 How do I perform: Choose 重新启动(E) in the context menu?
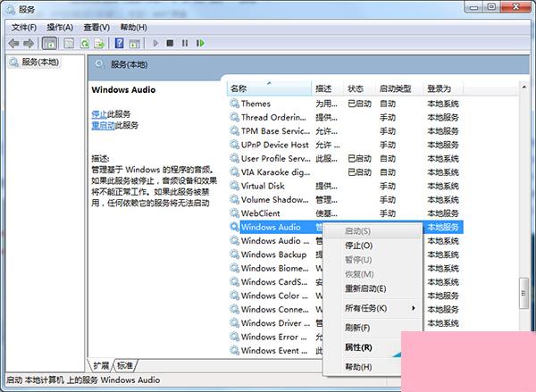(x=373, y=288)
